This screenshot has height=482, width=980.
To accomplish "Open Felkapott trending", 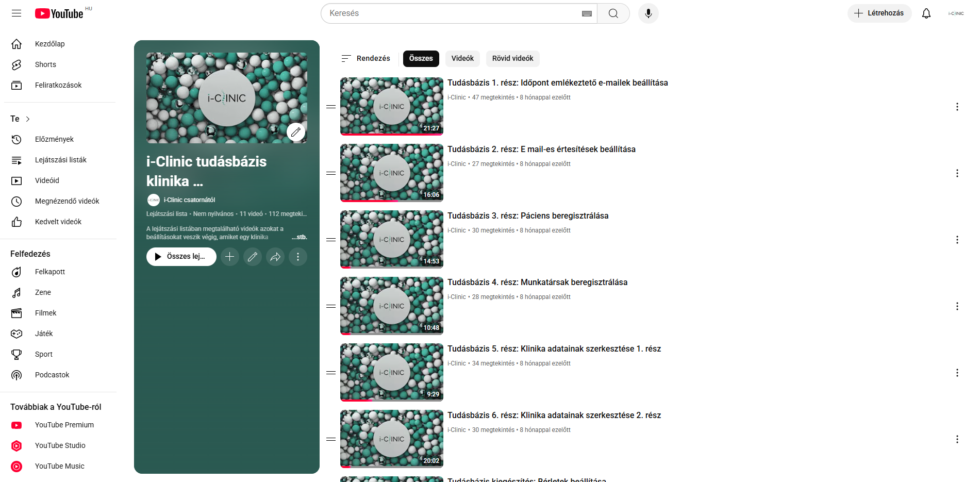I will point(60,272).
